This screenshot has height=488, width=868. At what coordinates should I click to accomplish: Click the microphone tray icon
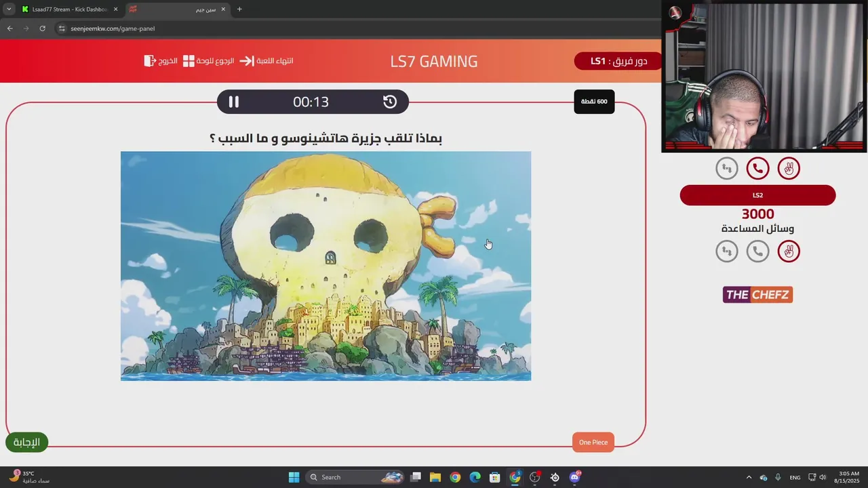tap(778, 477)
